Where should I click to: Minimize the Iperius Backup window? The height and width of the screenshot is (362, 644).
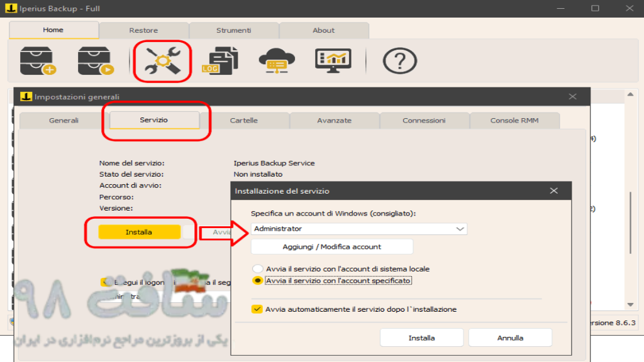560,8
